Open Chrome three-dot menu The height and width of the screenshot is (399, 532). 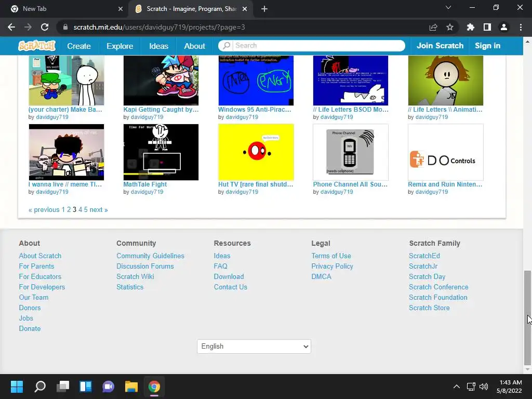521,27
